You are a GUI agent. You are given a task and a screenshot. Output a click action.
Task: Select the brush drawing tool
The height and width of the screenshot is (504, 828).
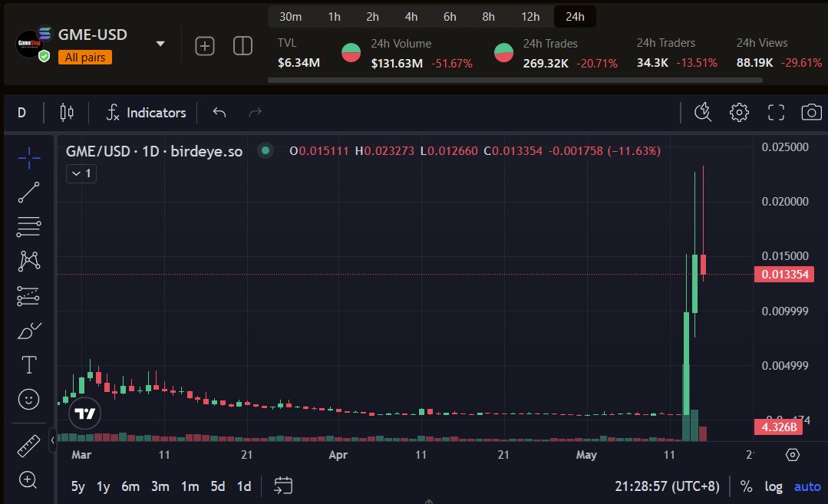pos(28,331)
